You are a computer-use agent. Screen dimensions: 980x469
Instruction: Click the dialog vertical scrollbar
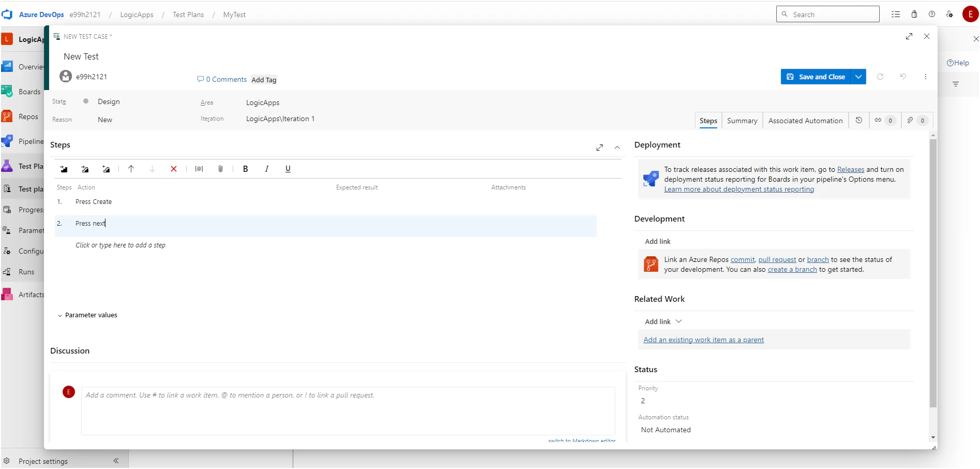[x=933, y=273]
